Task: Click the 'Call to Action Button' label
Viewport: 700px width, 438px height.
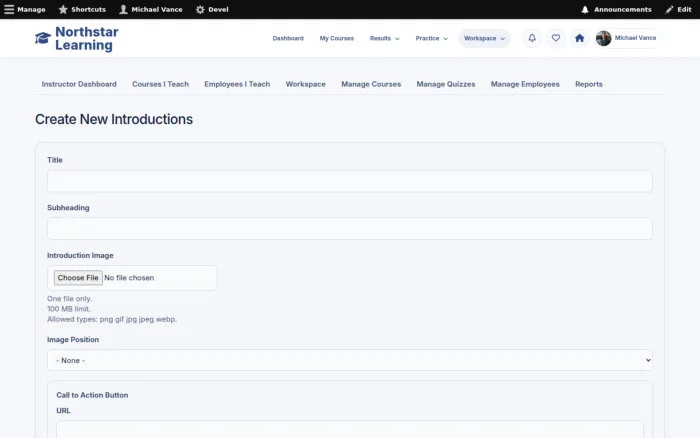Action: point(92,395)
